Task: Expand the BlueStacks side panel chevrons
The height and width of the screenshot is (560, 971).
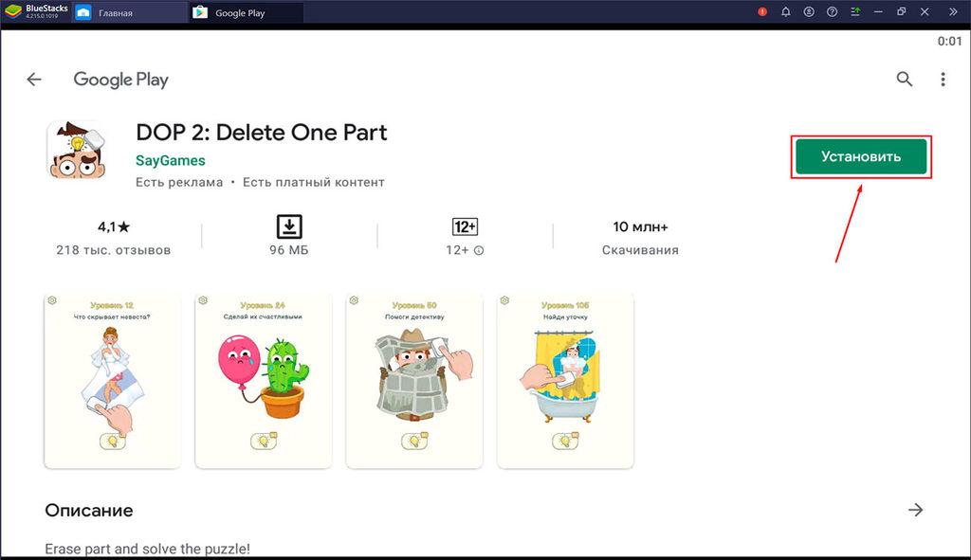Action: [x=953, y=11]
